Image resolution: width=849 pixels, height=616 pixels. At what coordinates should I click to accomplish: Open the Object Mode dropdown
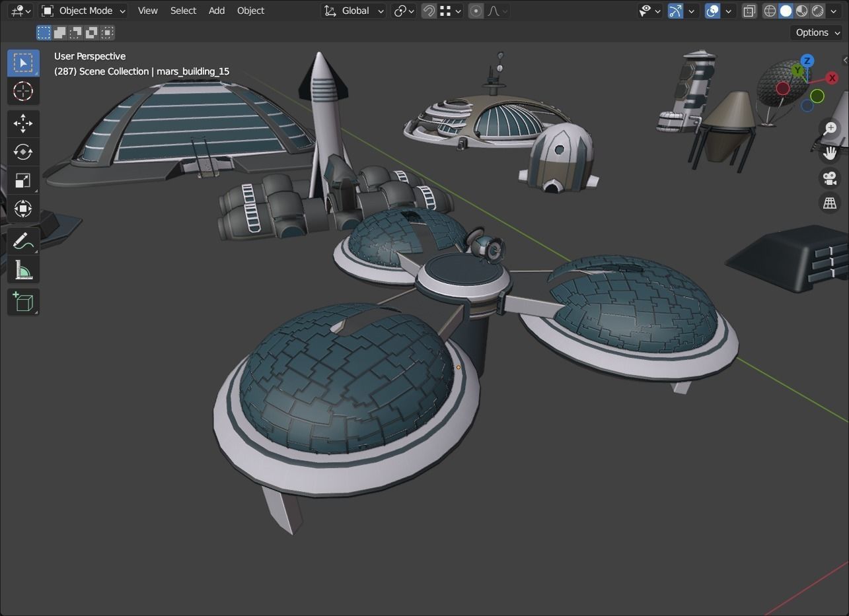[x=84, y=11]
